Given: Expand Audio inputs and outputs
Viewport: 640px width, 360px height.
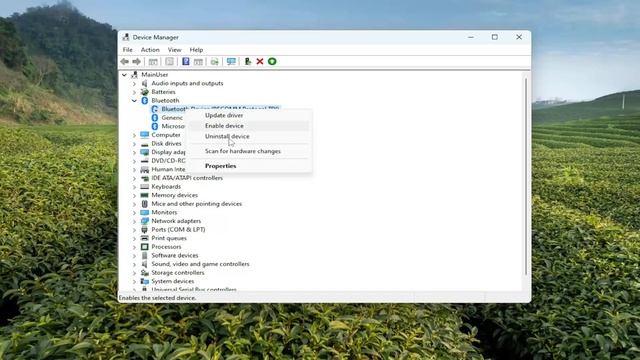Looking at the screenshot, I should 134,83.
